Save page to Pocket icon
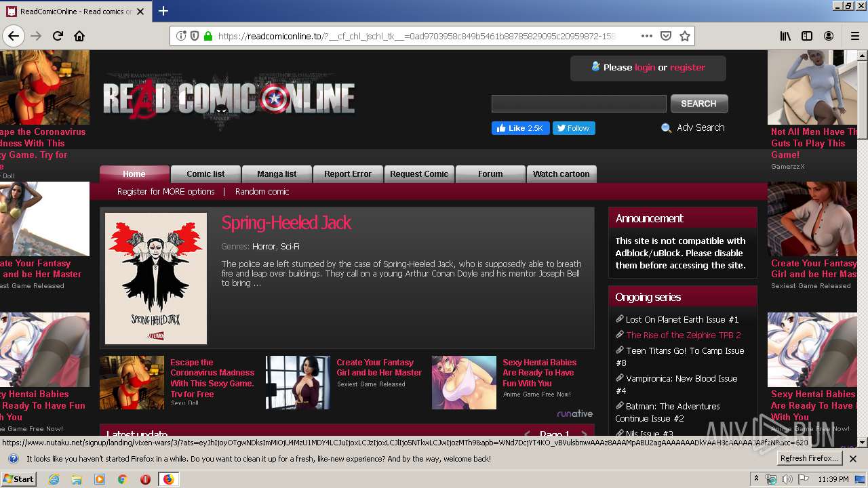This screenshot has width=868, height=488. (x=666, y=36)
